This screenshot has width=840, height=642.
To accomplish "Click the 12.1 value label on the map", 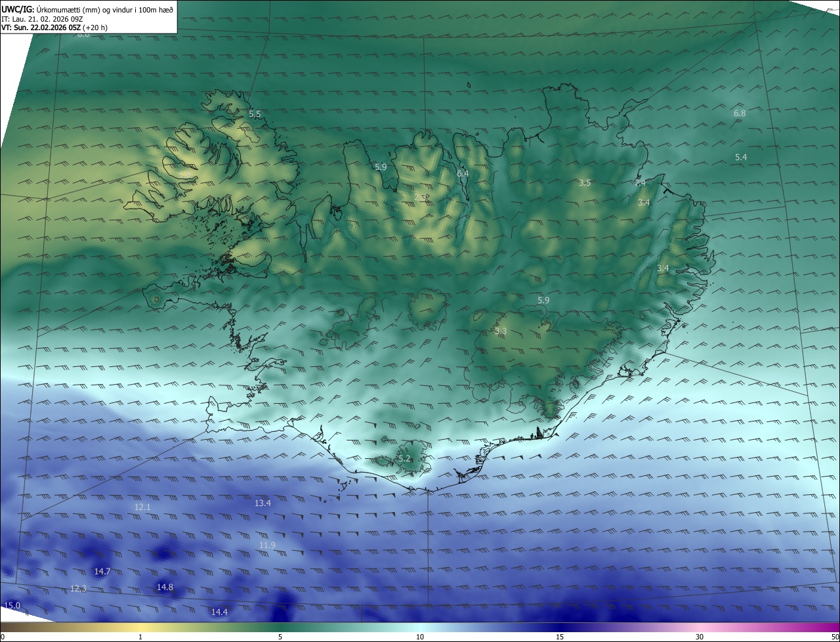I will point(142,507).
